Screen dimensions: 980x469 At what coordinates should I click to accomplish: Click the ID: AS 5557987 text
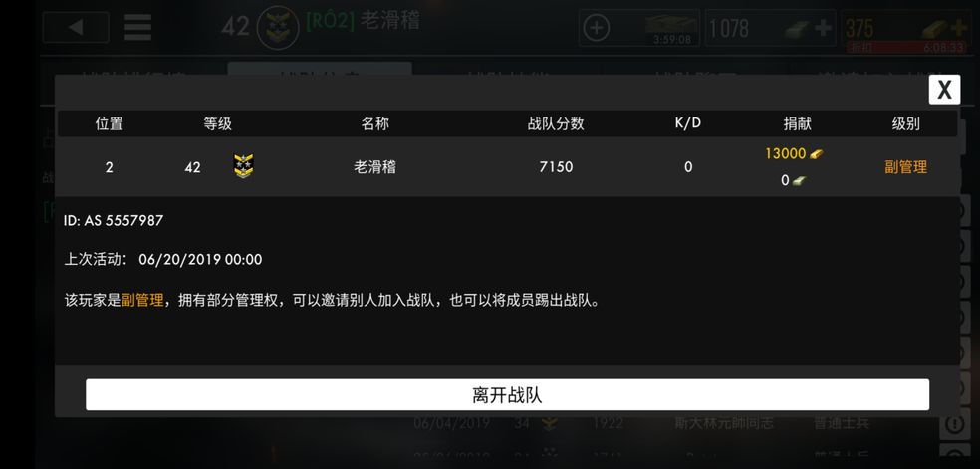coord(114,220)
